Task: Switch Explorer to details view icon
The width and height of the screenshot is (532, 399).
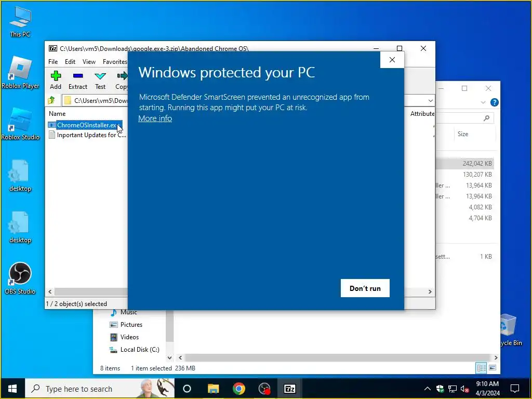Action: 481,368
